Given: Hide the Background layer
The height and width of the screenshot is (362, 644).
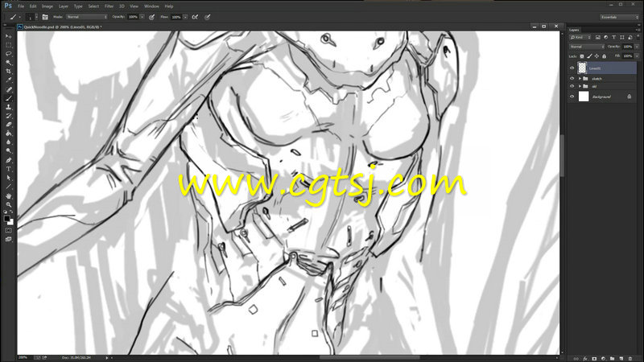Looking at the screenshot, I should pos(572,97).
